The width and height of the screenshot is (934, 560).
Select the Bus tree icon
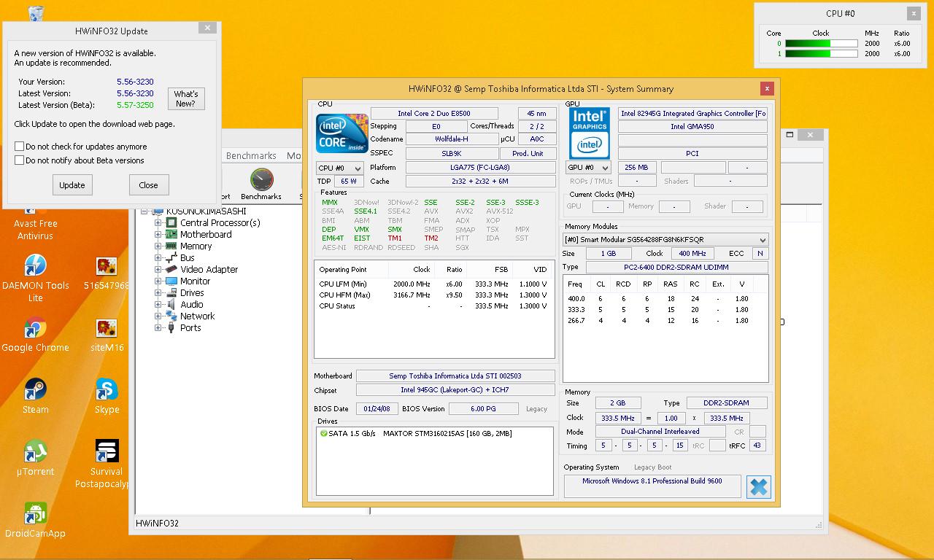click(x=171, y=257)
